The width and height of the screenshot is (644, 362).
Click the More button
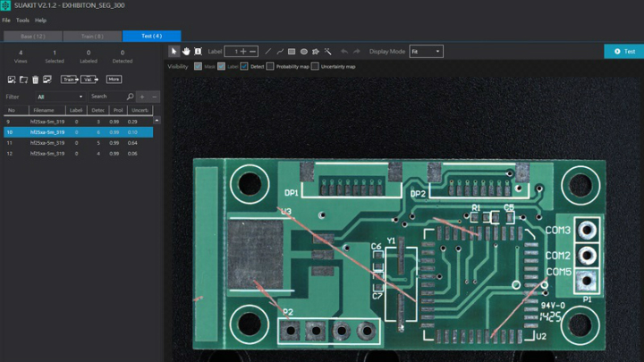tap(114, 80)
